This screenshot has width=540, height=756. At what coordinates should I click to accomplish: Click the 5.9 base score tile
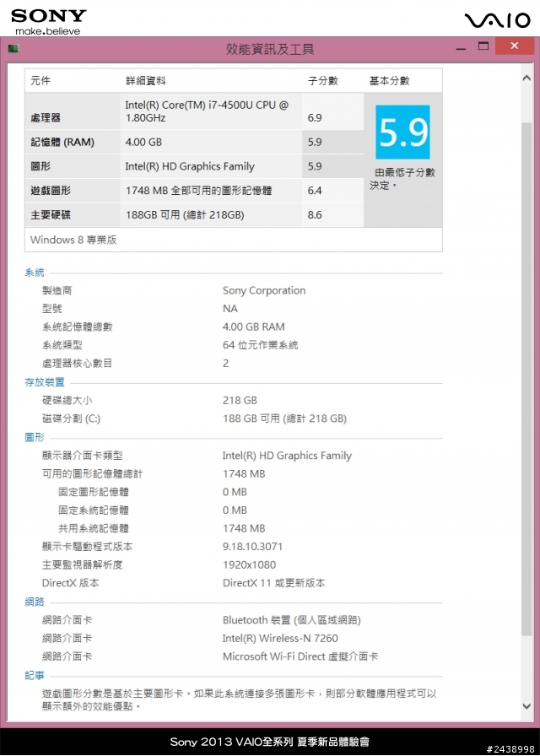[x=403, y=132]
